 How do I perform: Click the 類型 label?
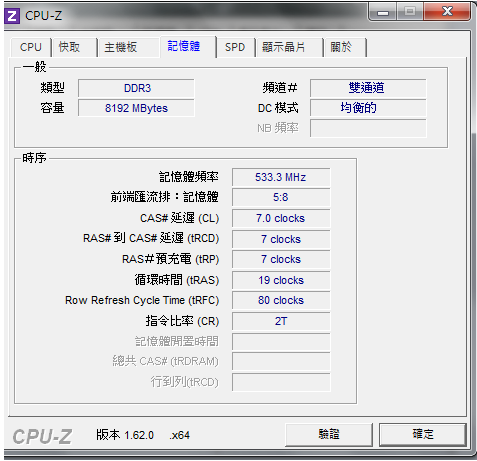click(x=52, y=88)
